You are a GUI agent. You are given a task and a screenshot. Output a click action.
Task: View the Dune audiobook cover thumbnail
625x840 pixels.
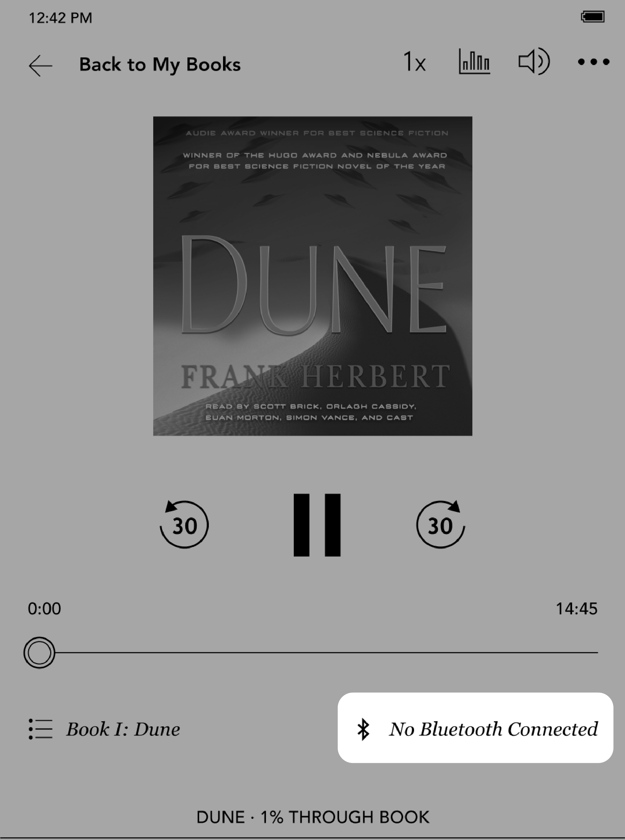coord(312,276)
